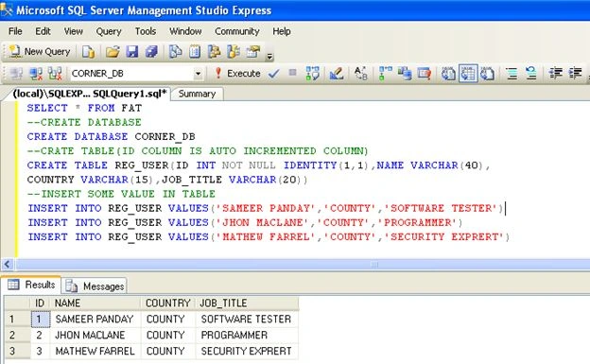
Task: Toggle Include Actual Execution Plan icon
Action: click(x=385, y=74)
